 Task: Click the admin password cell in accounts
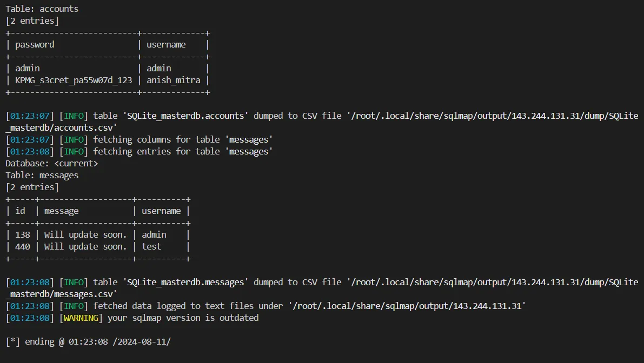pyautogui.click(x=28, y=68)
